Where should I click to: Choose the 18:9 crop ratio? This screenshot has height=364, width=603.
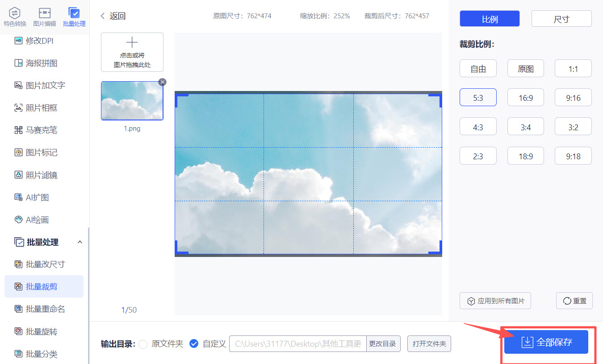(x=526, y=156)
